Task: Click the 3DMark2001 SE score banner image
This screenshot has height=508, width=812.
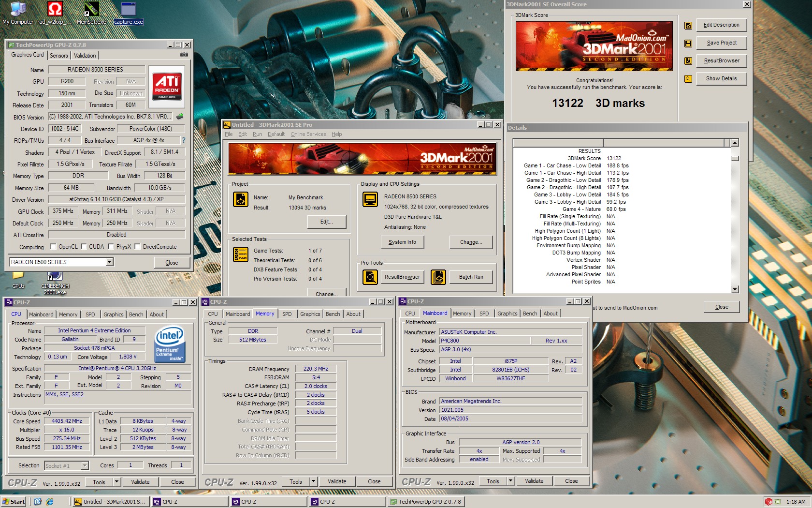Action: [594, 46]
